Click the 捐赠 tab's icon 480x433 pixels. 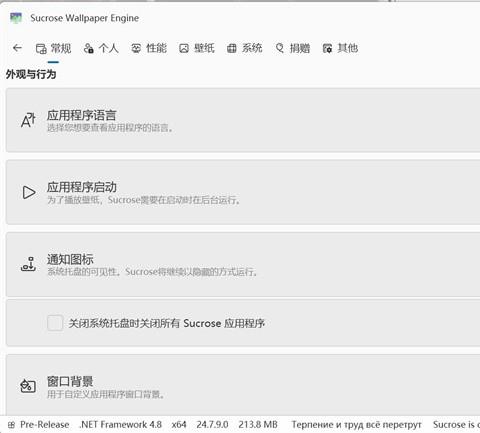click(x=279, y=49)
